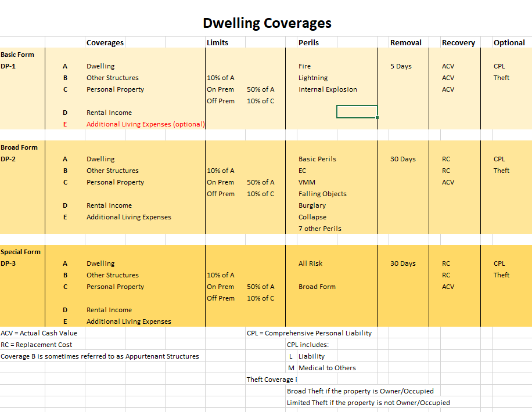Click the 7 other Perils cell
This screenshot has height=412, width=532.
320,229
